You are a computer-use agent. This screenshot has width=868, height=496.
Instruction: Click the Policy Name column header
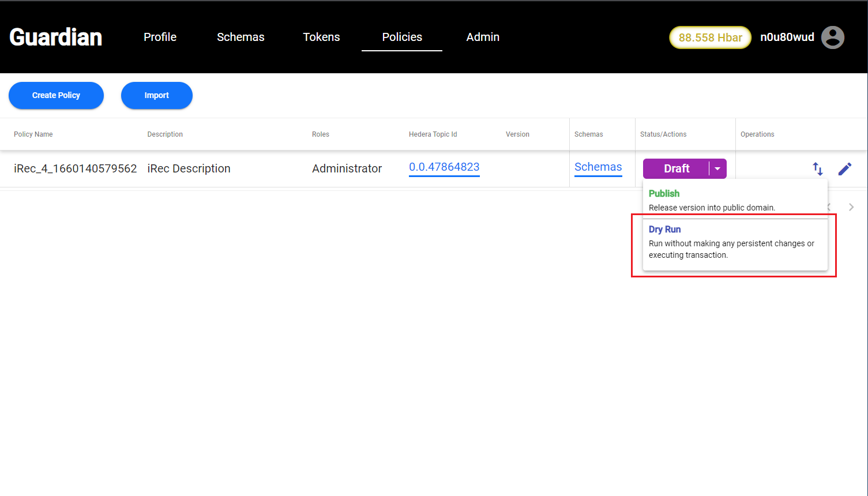[x=33, y=134]
